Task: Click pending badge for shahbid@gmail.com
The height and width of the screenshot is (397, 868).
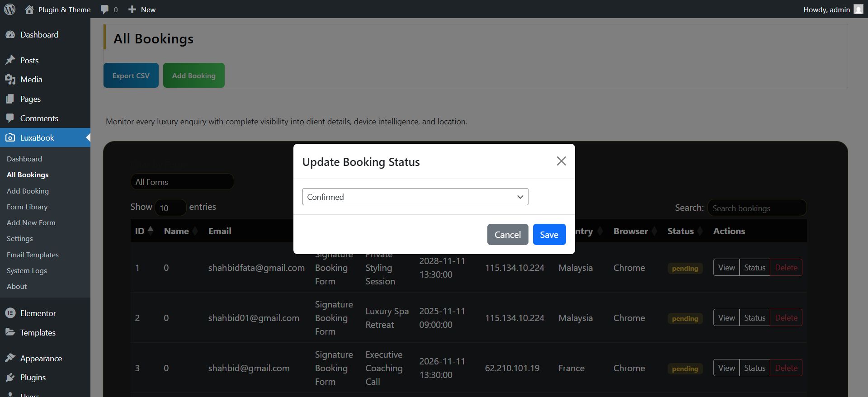Action: tap(685, 369)
